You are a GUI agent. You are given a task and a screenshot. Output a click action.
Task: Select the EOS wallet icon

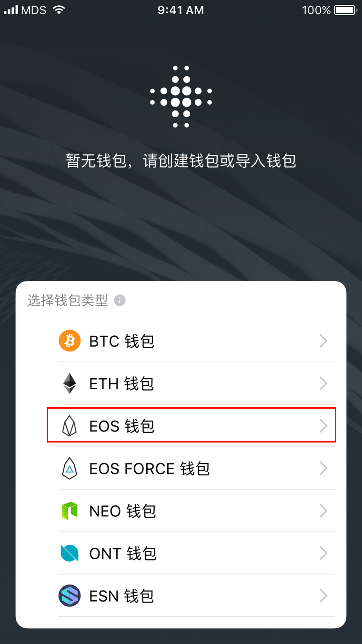tap(70, 426)
